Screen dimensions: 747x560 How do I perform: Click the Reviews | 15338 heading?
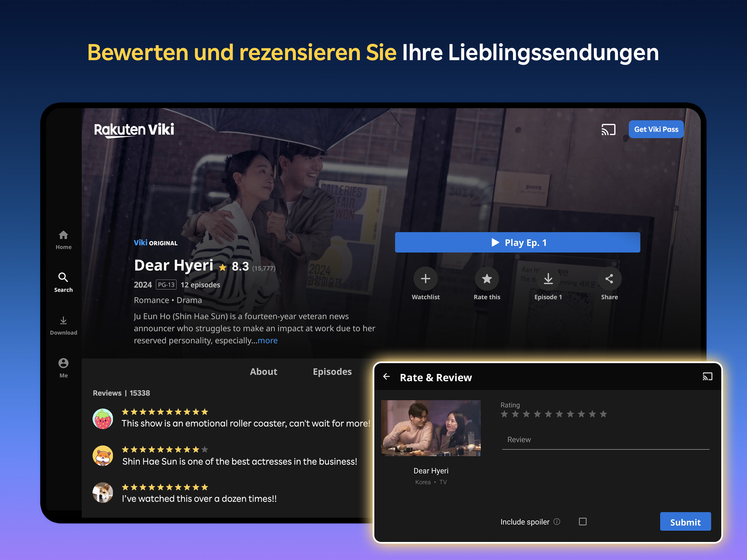121,393
